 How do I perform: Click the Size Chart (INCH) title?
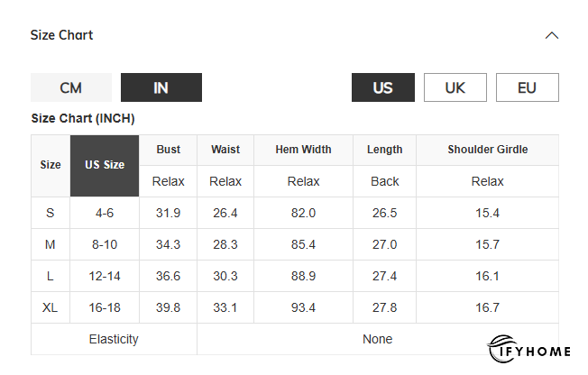click(x=83, y=118)
